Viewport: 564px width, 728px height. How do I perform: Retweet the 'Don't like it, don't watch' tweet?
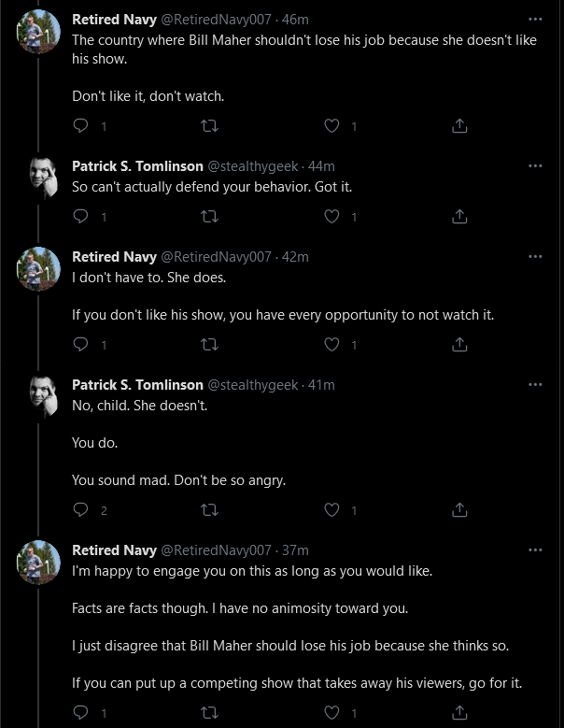(209, 126)
